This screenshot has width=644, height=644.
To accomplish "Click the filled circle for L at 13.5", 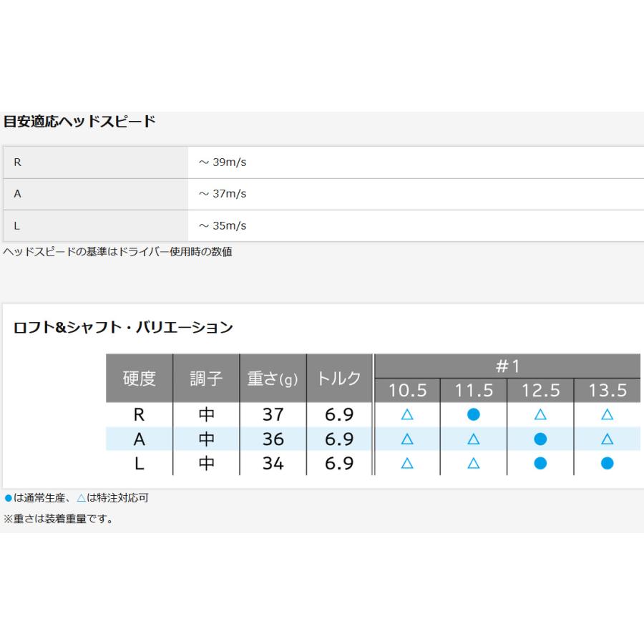I will tap(608, 464).
